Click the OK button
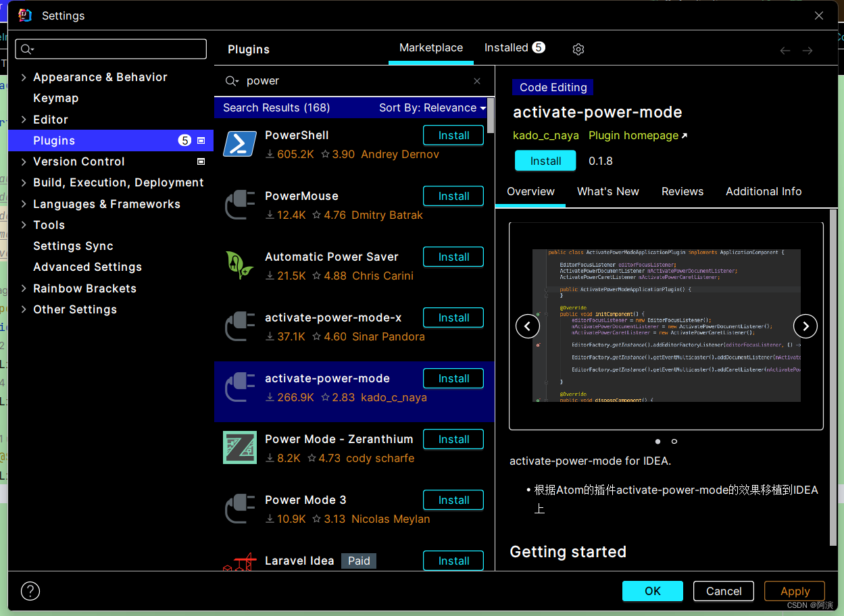This screenshot has width=844, height=616. click(x=653, y=591)
